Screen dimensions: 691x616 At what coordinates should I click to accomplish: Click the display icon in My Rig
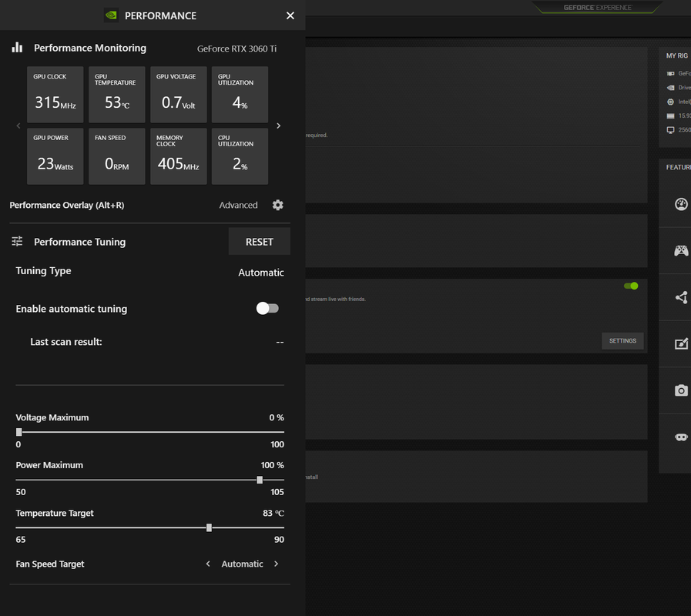(670, 130)
